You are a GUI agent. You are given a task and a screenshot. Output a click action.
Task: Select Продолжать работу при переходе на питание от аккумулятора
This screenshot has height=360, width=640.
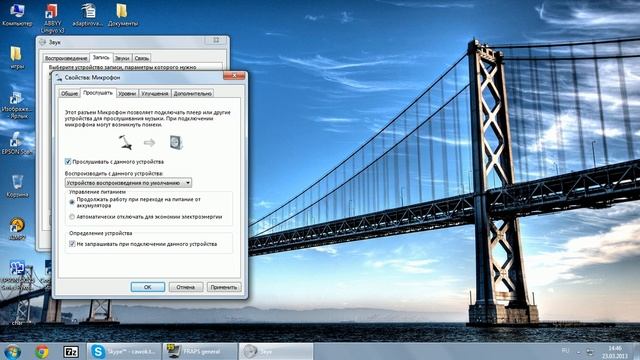tap(72, 202)
